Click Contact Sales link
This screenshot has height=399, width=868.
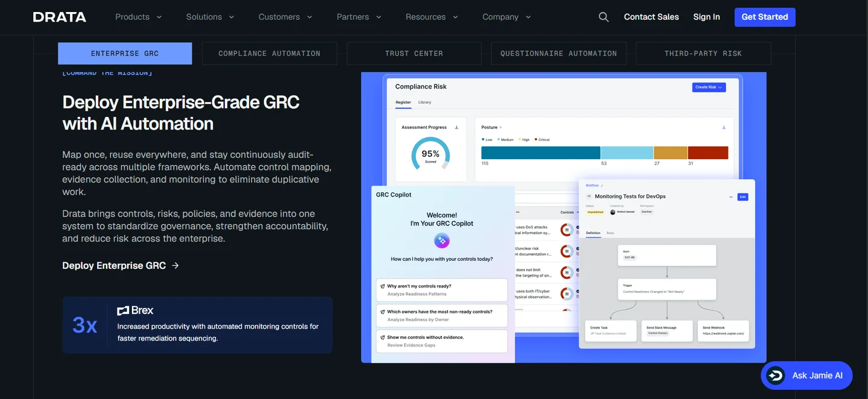click(x=651, y=17)
